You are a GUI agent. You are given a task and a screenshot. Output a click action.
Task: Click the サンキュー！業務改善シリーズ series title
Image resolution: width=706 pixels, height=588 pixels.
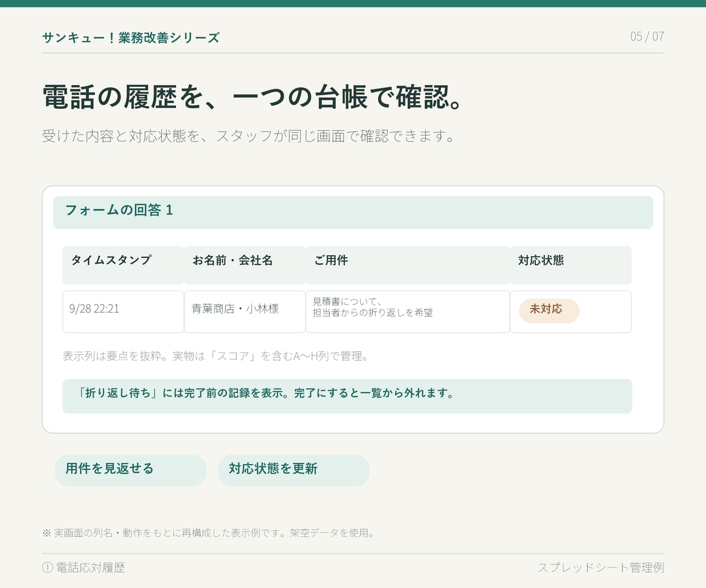pos(131,38)
